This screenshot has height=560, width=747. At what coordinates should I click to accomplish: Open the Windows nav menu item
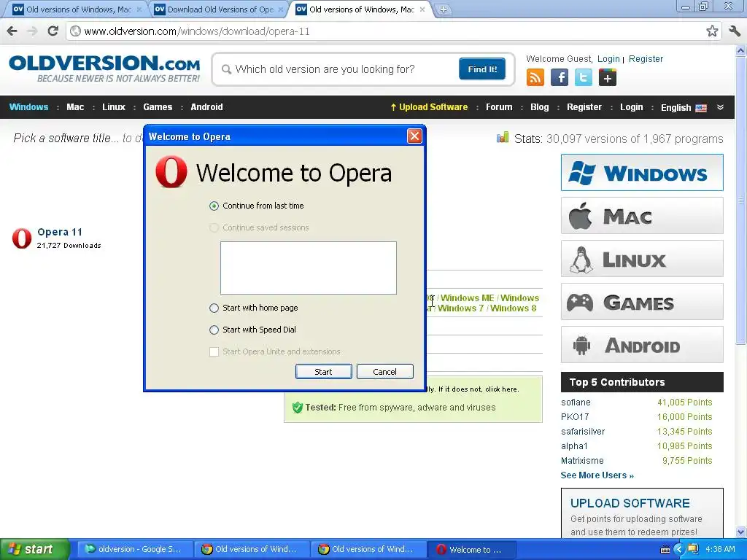tap(29, 107)
